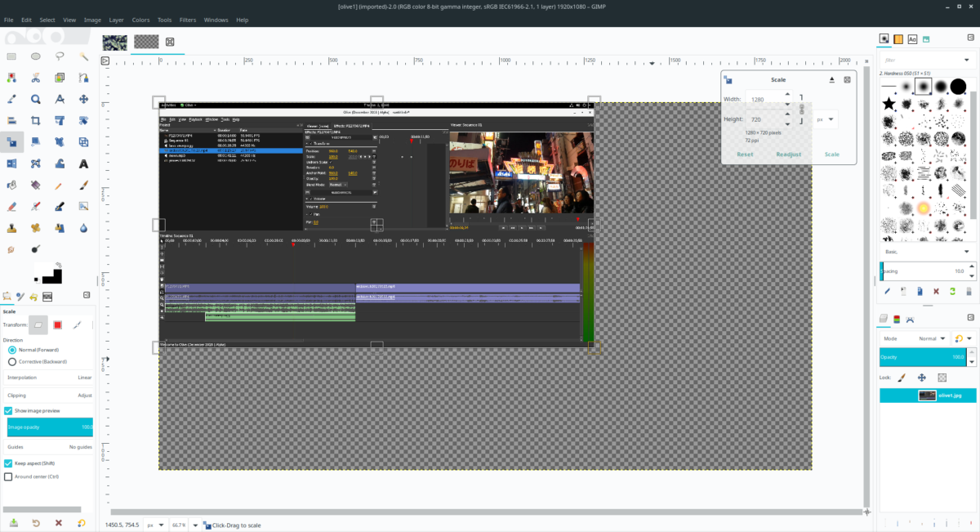The image size is (980, 532).
Task: Activate the Text tool
Action: pyautogui.click(x=83, y=163)
